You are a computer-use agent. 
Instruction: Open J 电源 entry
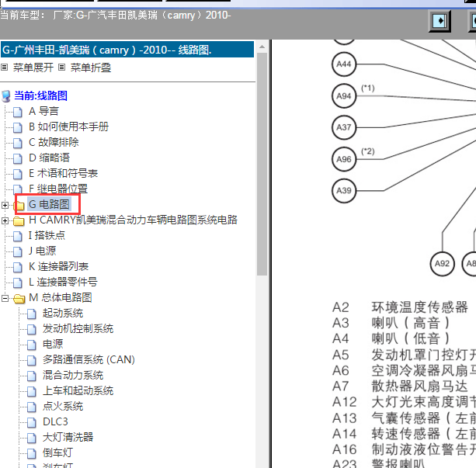coord(42,251)
